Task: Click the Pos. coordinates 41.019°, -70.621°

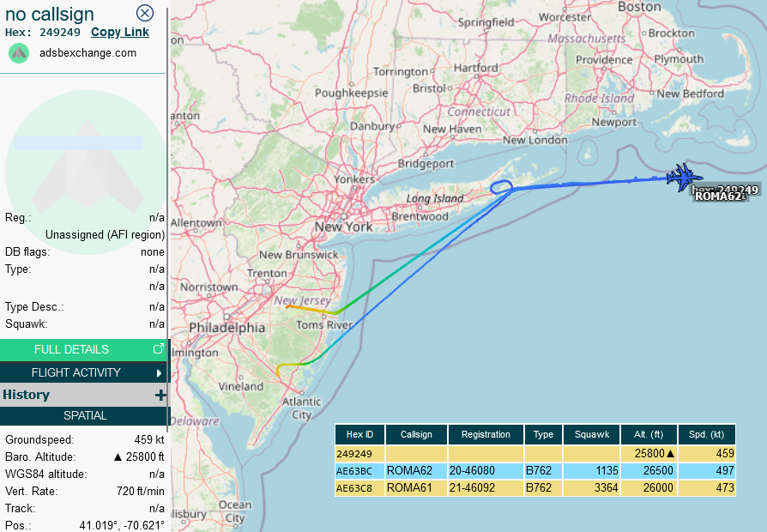Action: pyautogui.click(x=122, y=525)
